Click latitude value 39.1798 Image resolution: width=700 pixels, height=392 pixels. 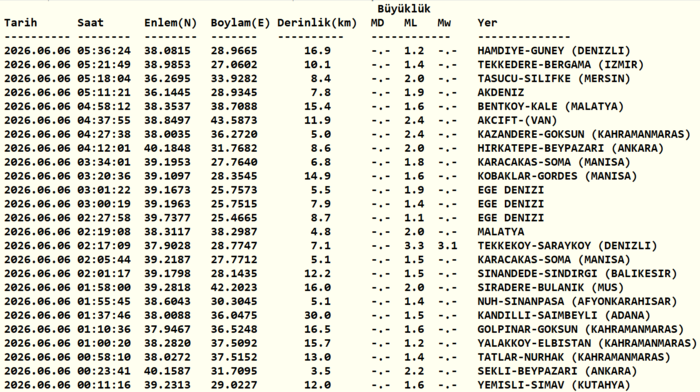pyautogui.click(x=167, y=273)
